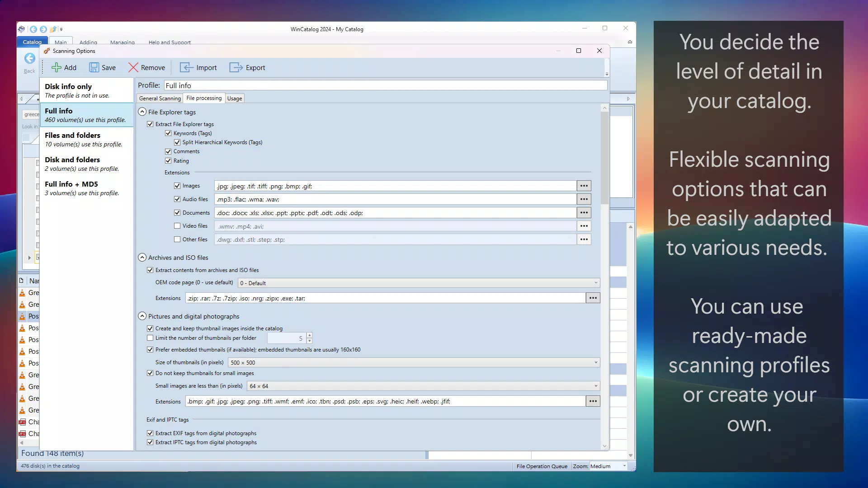Viewport: 868px width, 488px height.
Task: Enable the Video files checkbox
Action: point(177,226)
